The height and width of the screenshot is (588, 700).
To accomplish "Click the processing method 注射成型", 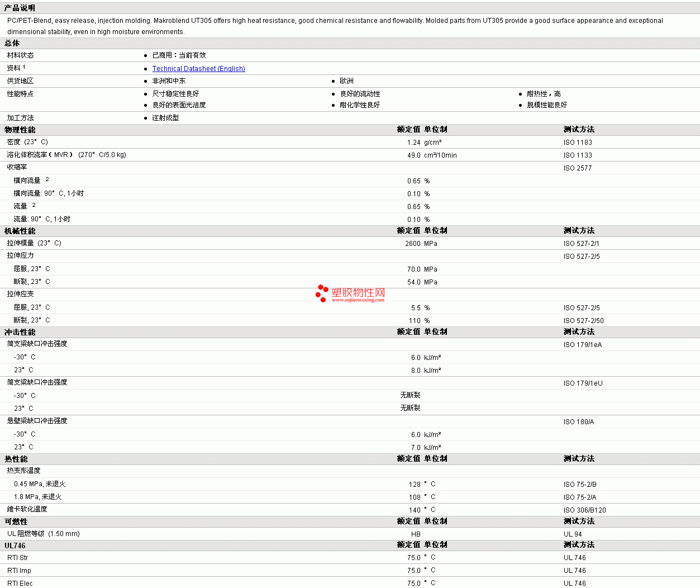I will point(165,118).
